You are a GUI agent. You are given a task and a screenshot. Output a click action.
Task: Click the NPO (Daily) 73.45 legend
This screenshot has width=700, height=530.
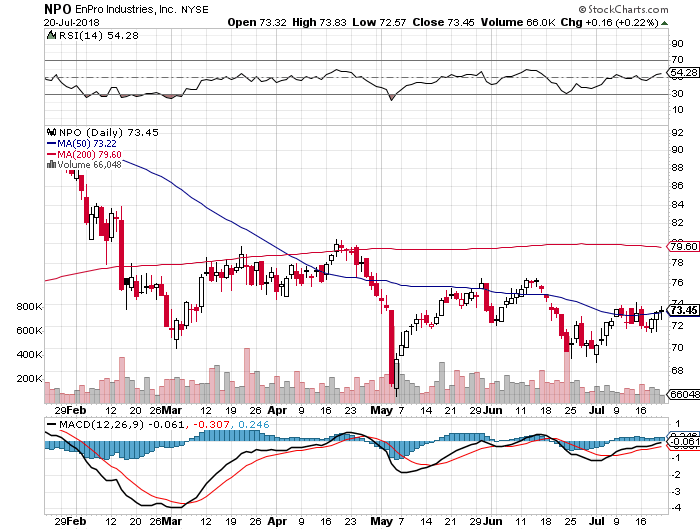tap(109, 132)
